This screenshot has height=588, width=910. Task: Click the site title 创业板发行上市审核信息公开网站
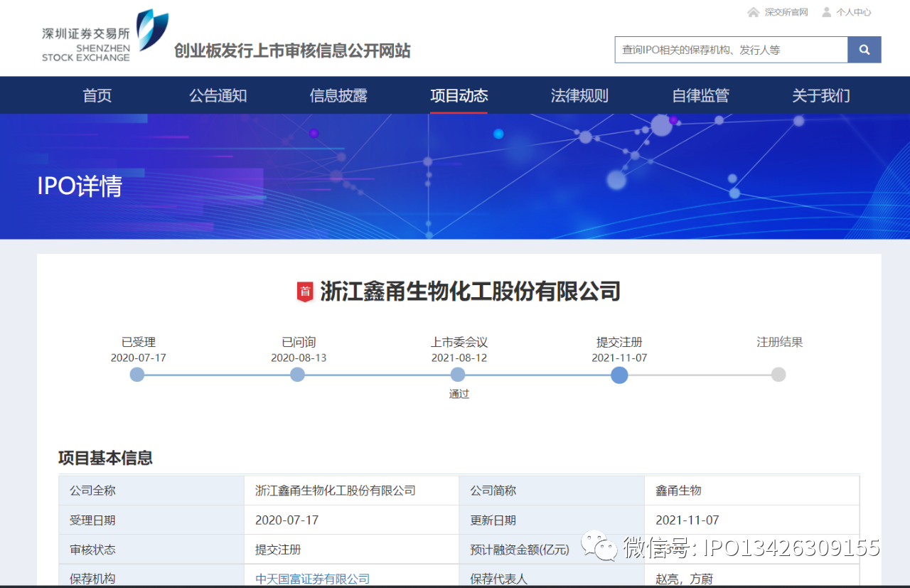(292, 50)
